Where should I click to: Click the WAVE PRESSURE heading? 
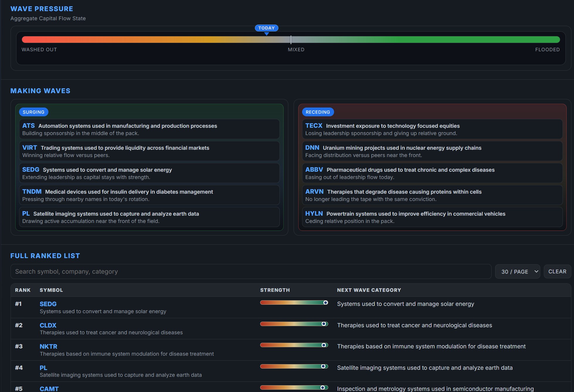coord(42,9)
